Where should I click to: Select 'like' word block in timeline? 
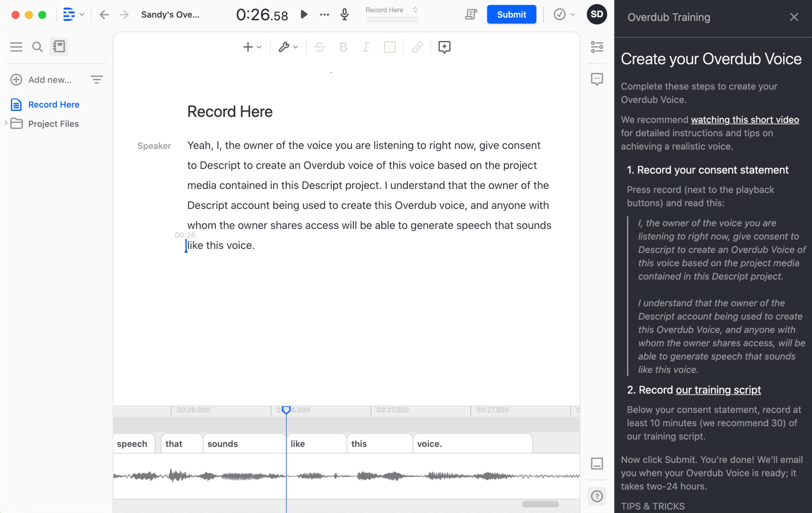(317, 444)
